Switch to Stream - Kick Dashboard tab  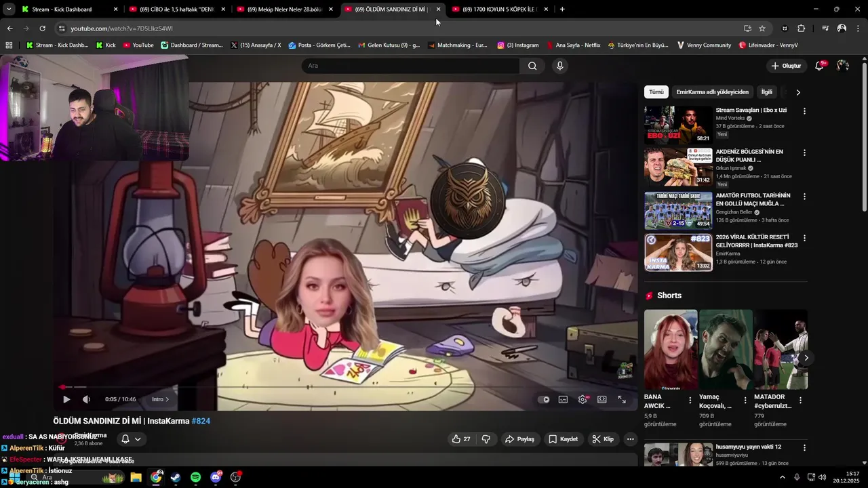pyautogui.click(x=69, y=9)
